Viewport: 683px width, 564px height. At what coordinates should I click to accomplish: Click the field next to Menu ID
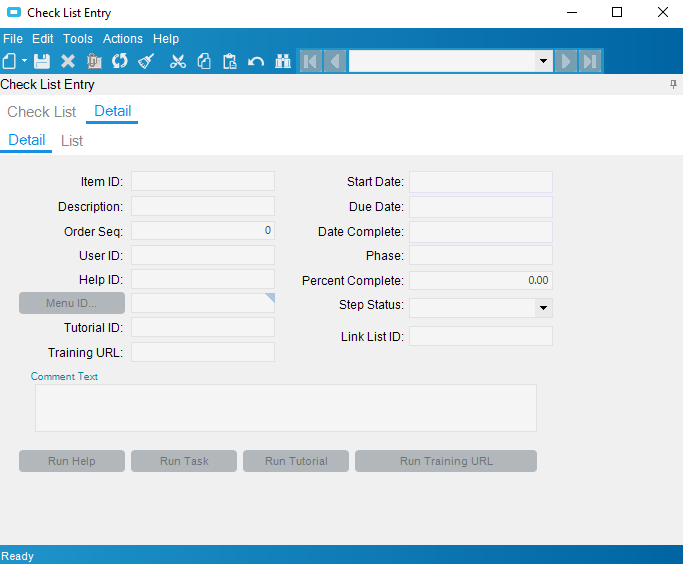click(x=203, y=303)
